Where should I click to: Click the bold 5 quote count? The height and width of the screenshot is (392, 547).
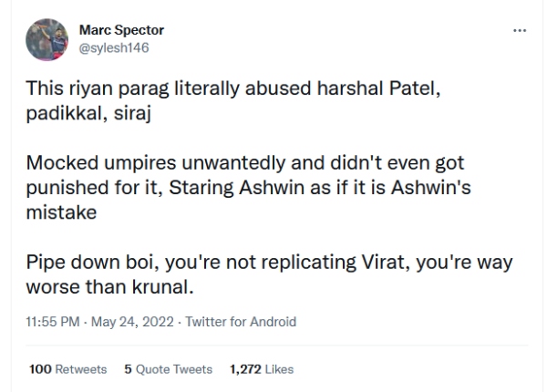point(128,369)
